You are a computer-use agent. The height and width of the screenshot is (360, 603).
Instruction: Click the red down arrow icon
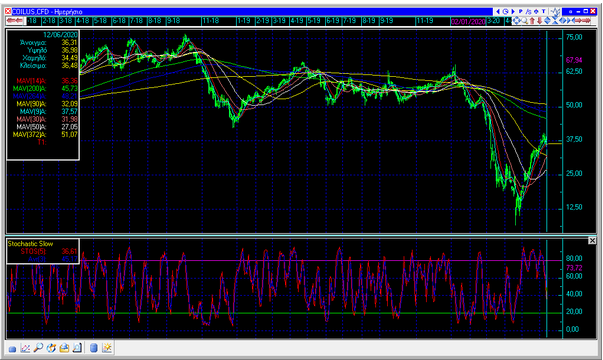[x=540, y=21]
